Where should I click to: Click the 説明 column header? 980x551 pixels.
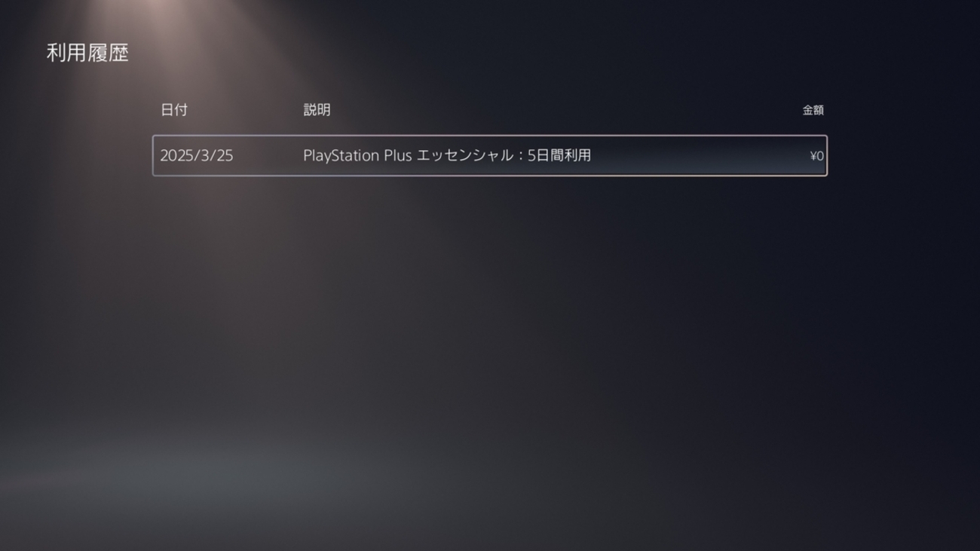317,110
